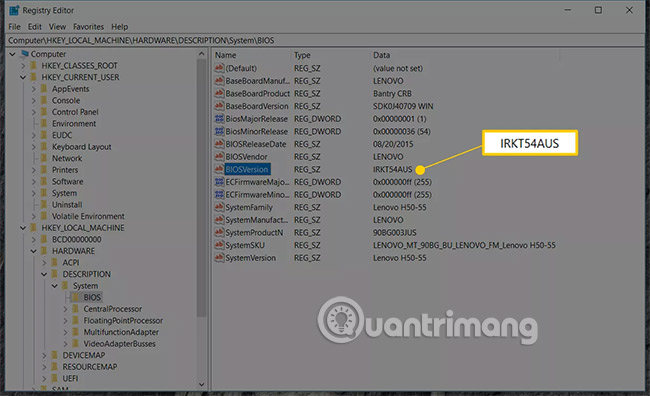Select the Volatile Environment key
The height and width of the screenshot is (396, 650).
coord(88,216)
